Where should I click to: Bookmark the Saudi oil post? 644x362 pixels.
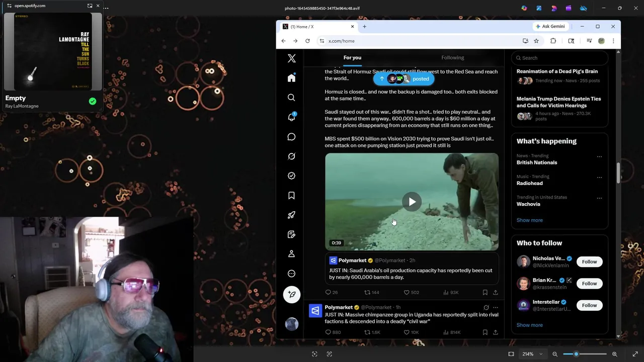click(x=485, y=292)
